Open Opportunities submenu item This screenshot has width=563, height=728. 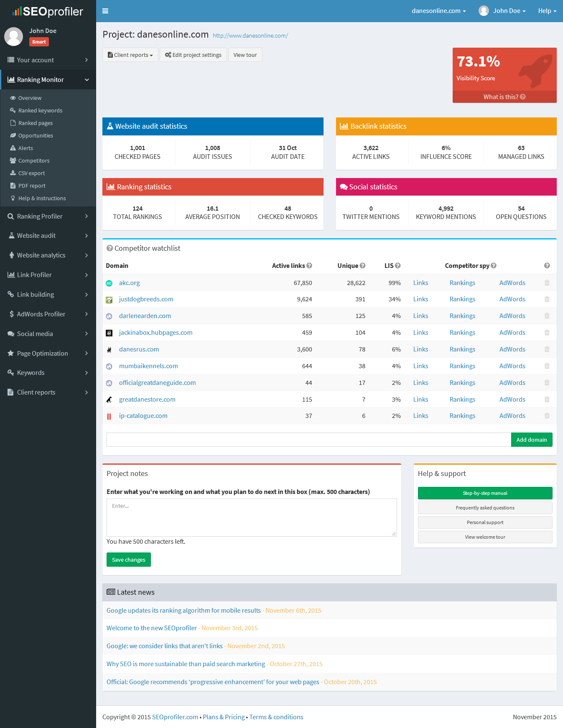point(36,135)
